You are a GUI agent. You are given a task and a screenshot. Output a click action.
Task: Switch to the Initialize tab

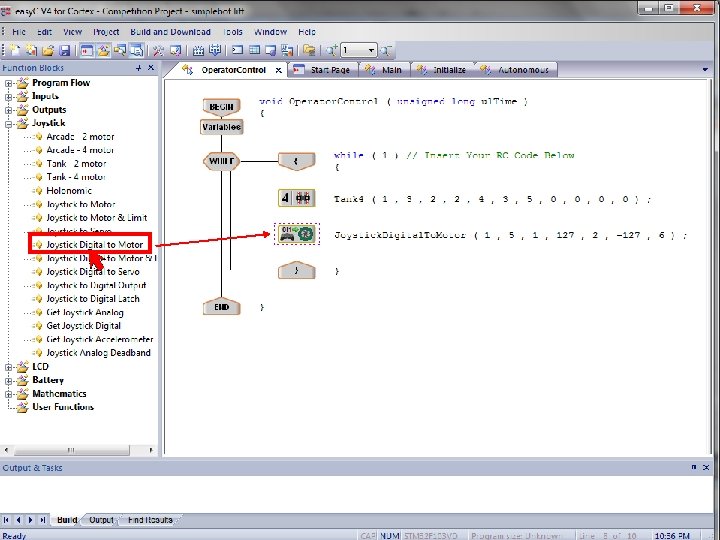[x=442, y=70]
